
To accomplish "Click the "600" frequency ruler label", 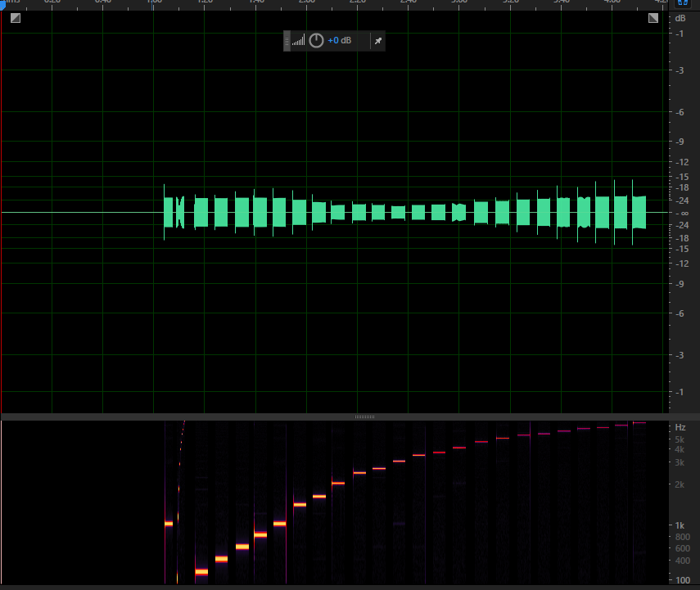I will (x=683, y=548).
